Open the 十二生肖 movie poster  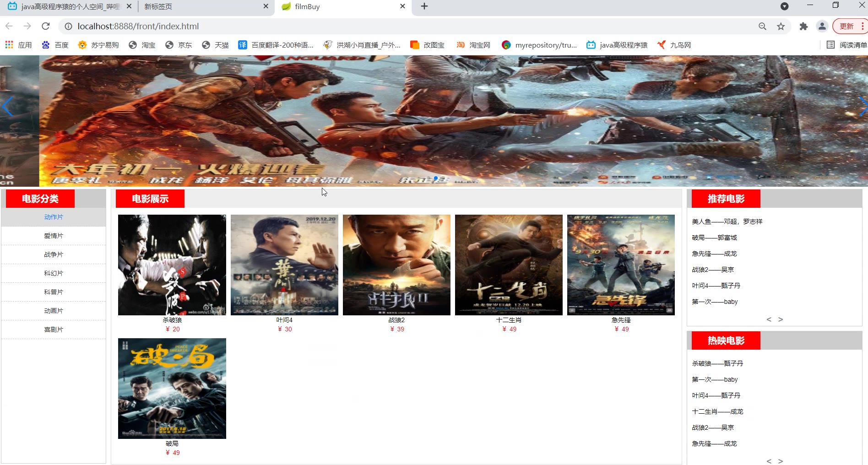[509, 265]
